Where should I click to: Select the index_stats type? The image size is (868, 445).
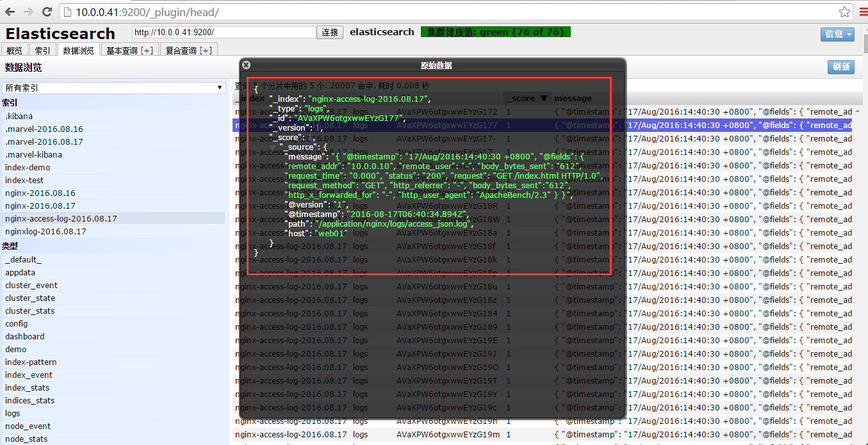point(113,387)
